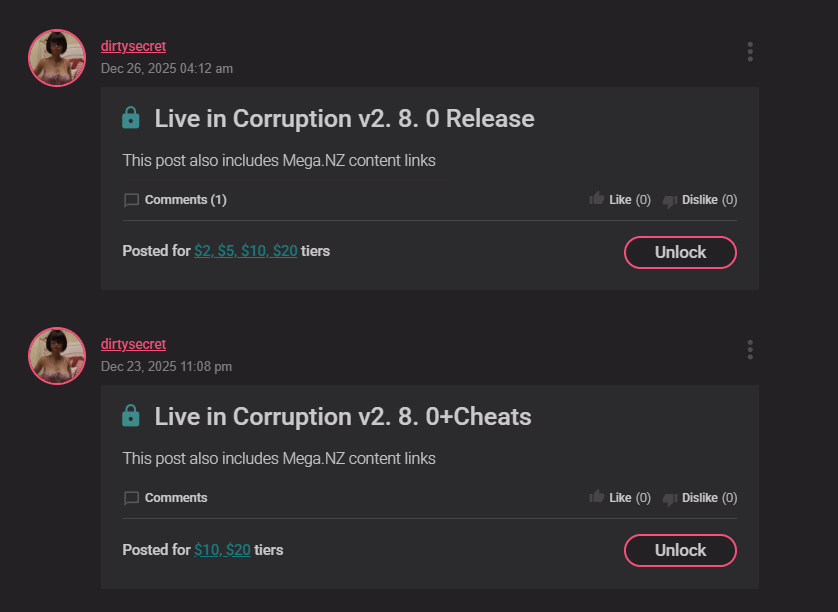Open the Live in Corruption v2. 8. 0+Cheats title

click(x=342, y=417)
